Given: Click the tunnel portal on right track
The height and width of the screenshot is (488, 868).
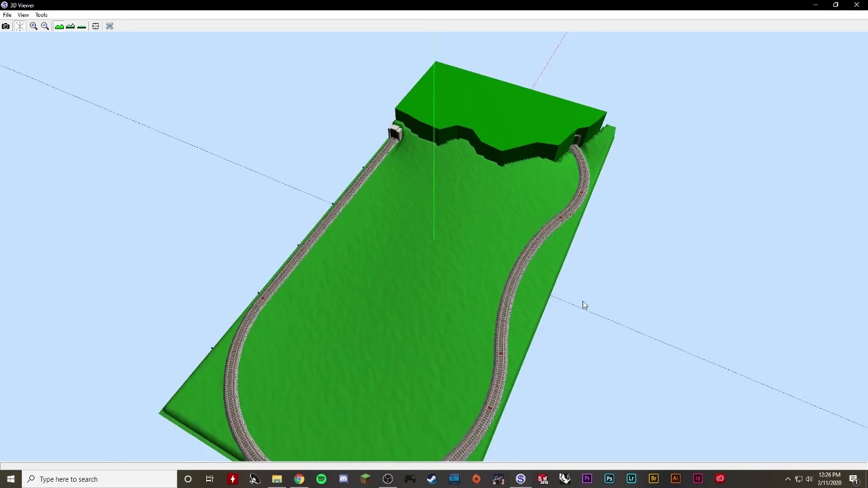Looking at the screenshot, I should tap(577, 140).
